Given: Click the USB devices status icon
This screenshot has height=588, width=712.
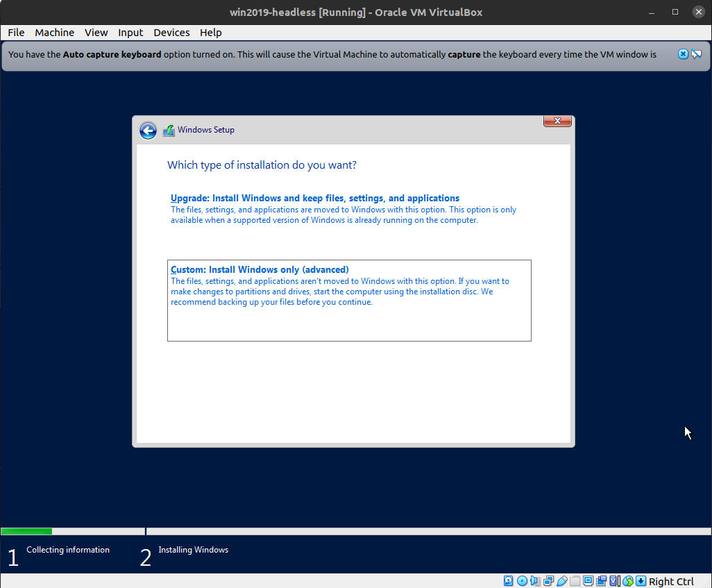Looking at the screenshot, I should (x=561, y=581).
